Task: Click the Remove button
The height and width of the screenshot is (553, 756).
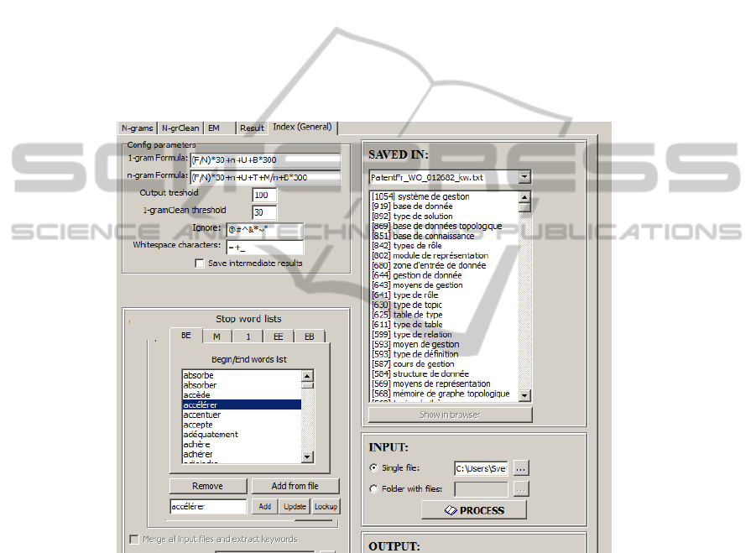Action: [x=207, y=486]
